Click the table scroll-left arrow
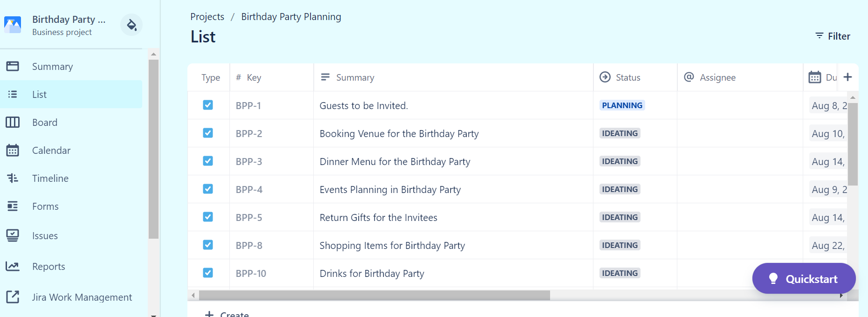This screenshot has height=317, width=868. point(193,295)
